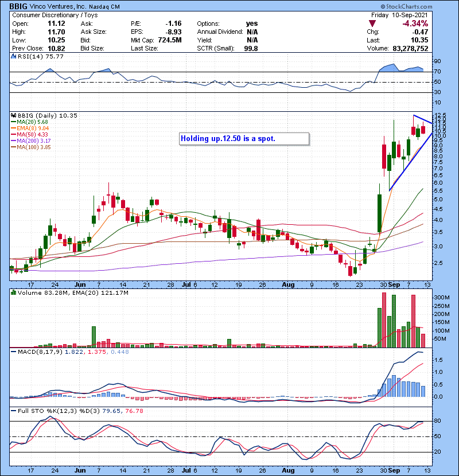
Task: Open the StockCharts.com watermark link
Action: click(x=406, y=6)
